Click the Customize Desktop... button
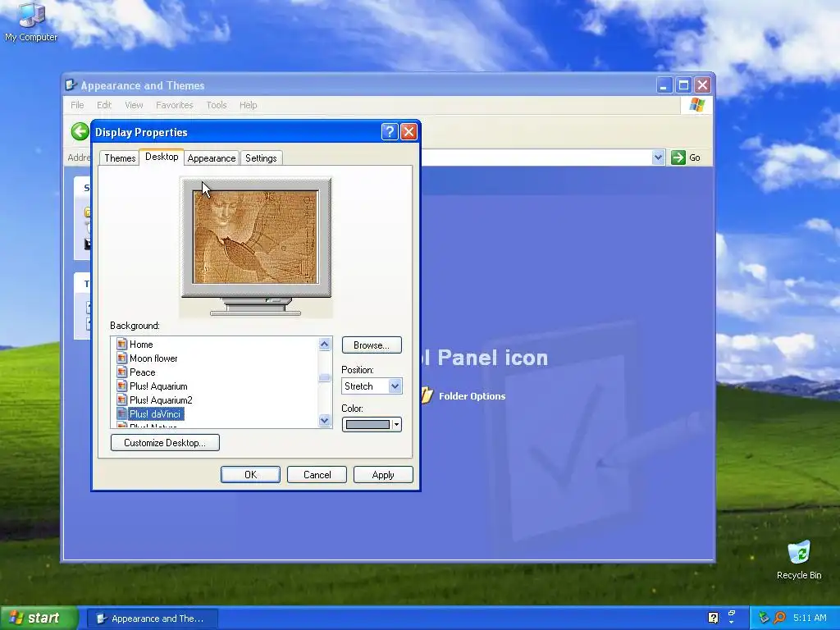840x630 pixels. 165,442
